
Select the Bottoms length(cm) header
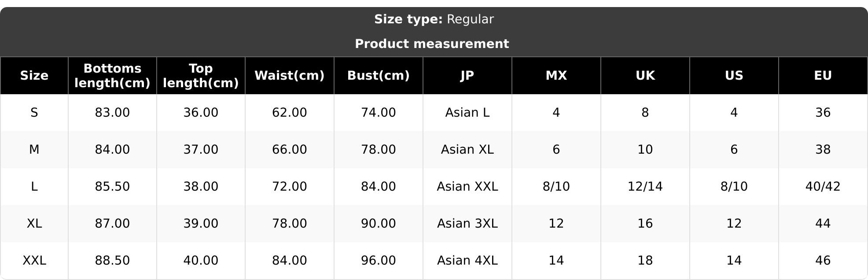[x=112, y=76]
